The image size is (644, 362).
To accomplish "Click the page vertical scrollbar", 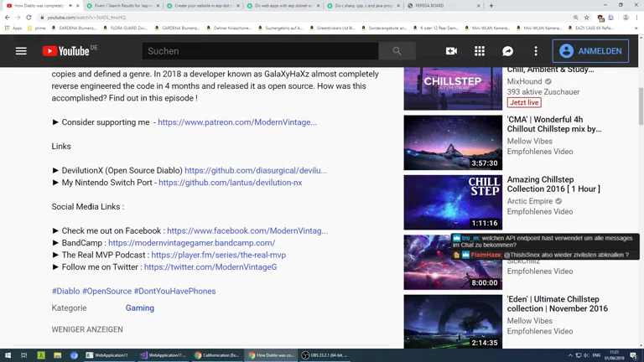I will point(641,106).
